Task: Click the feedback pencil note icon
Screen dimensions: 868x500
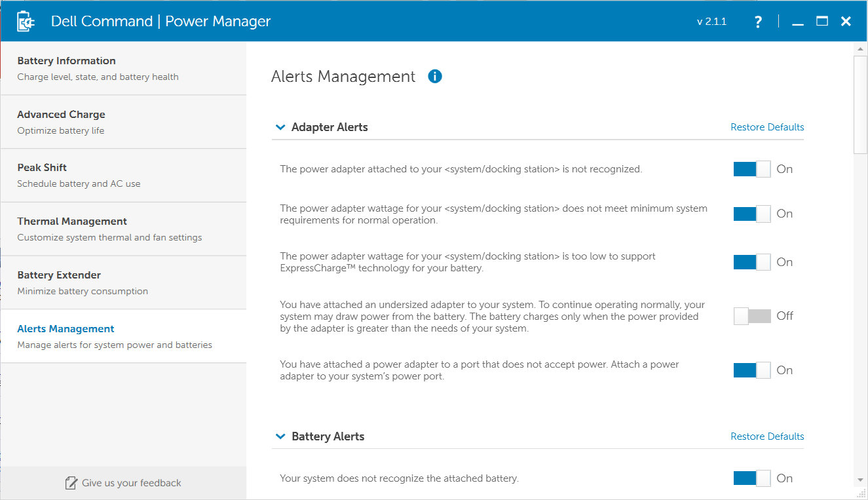Action: (71, 483)
